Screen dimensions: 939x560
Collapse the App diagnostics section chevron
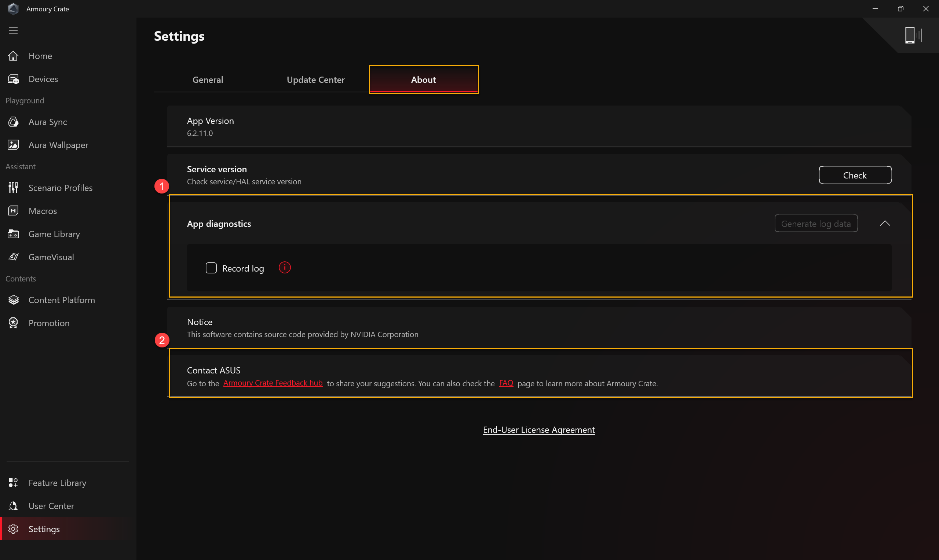pos(885,224)
